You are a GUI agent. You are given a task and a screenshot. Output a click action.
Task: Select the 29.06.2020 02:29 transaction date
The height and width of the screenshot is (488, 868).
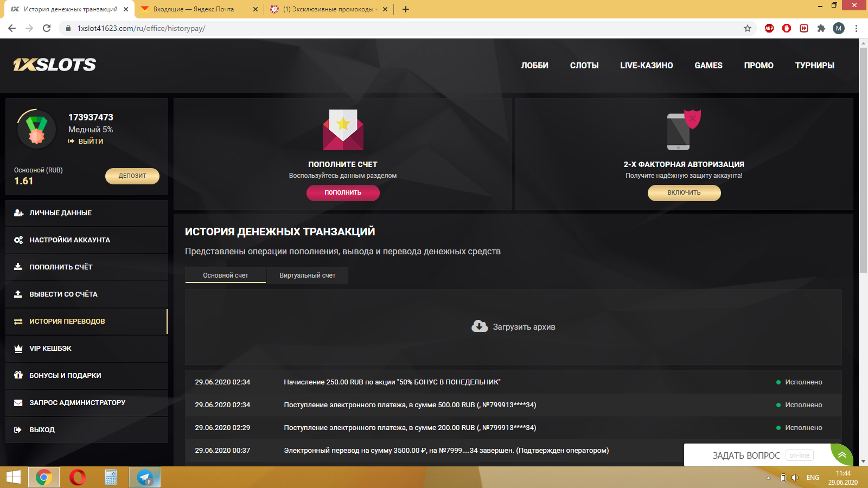click(x=222, y=428)
